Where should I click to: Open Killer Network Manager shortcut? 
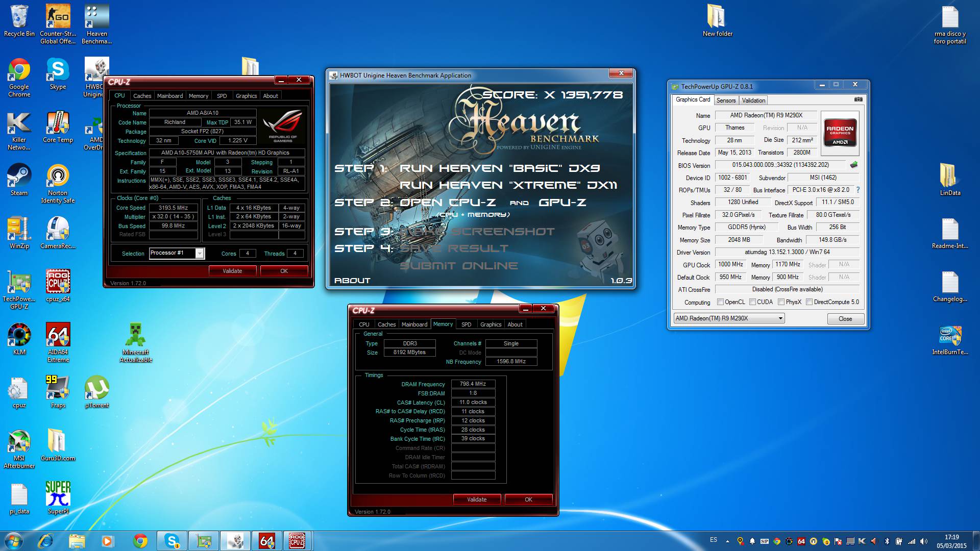pyautogui.click(x=19, y=131)
